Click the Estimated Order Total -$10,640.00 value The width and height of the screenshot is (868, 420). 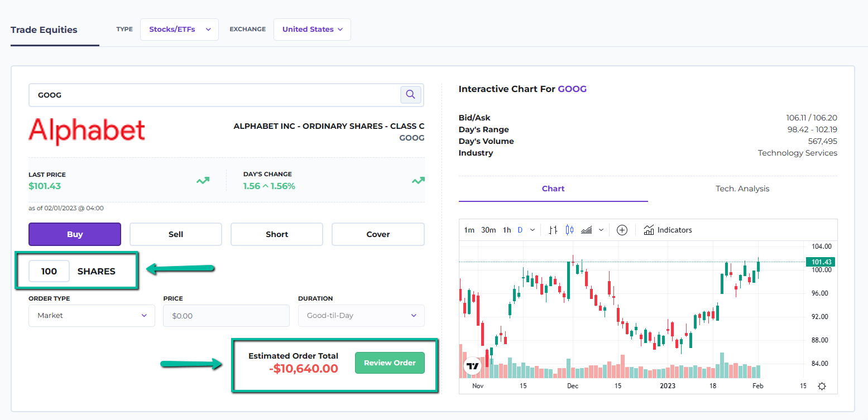[x=303, y=369]
